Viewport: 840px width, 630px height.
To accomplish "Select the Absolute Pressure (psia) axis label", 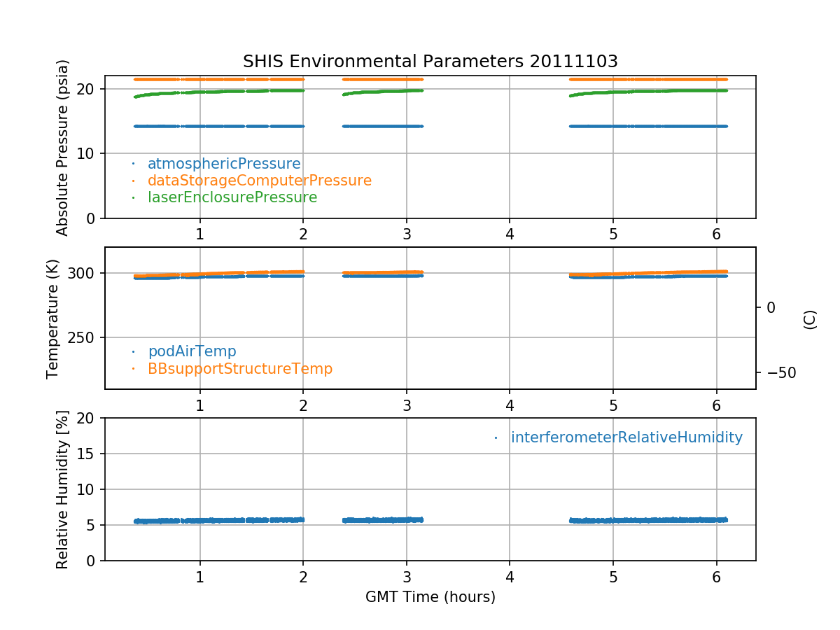I will (63, 147).
